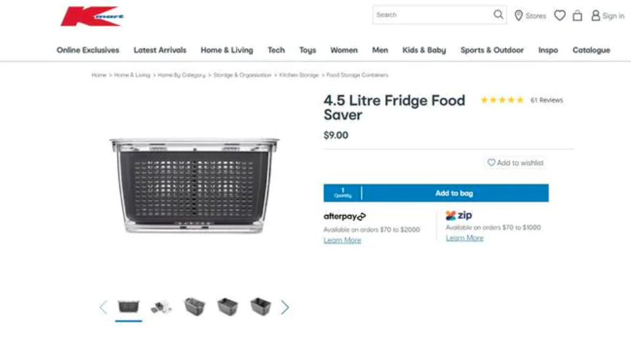
Task: Open the Catalogue menu item
Action: click(591, 50)
